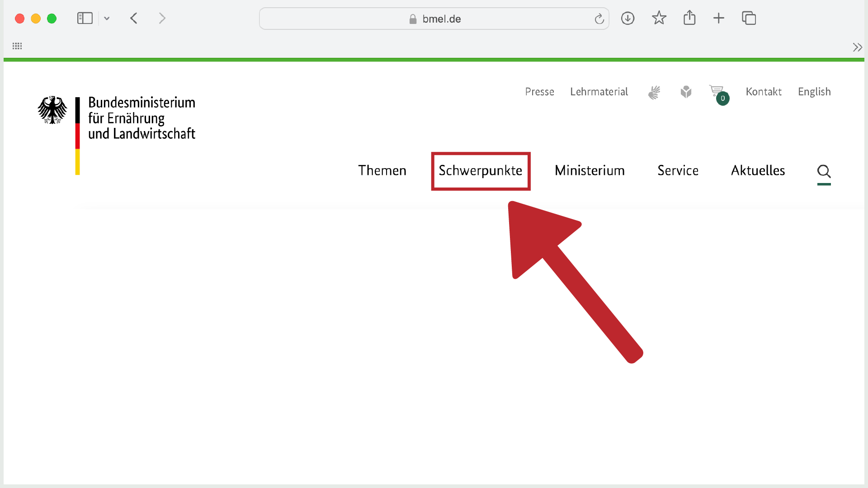
Task: Open the Themen navigation menu
Action: click(382, 170)
